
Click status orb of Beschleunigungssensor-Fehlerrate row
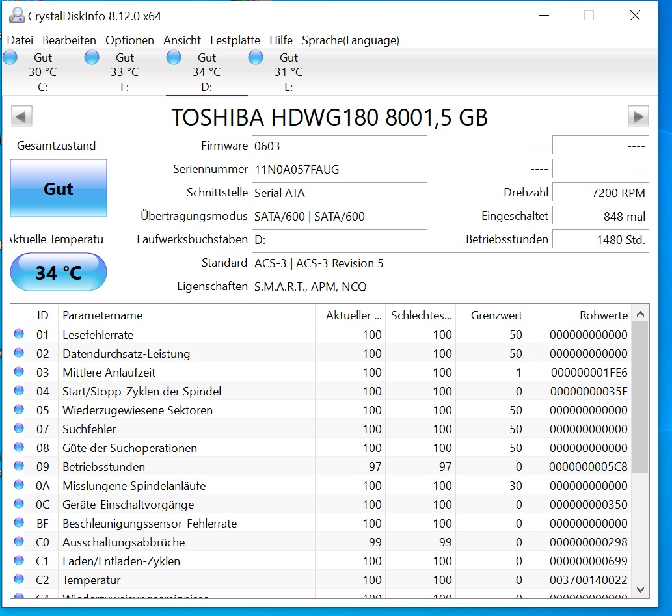click(19, 522)
